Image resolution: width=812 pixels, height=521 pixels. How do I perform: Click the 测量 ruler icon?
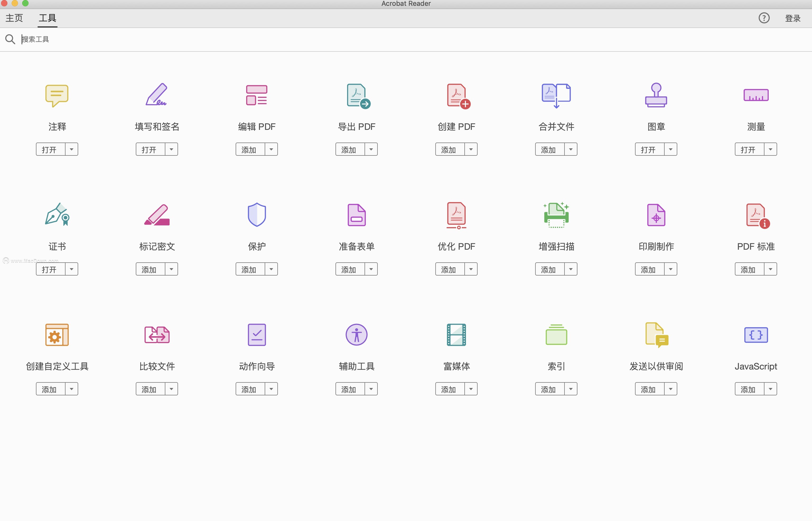pyautogui.click(x=756, y=95)
